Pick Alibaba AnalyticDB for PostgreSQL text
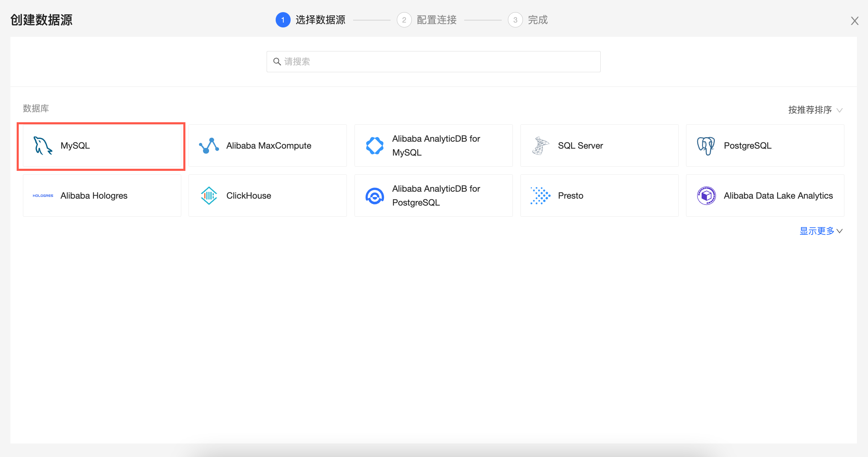This screenshot has height=457, width=868. pyautogui.click(x=436, y=196)
